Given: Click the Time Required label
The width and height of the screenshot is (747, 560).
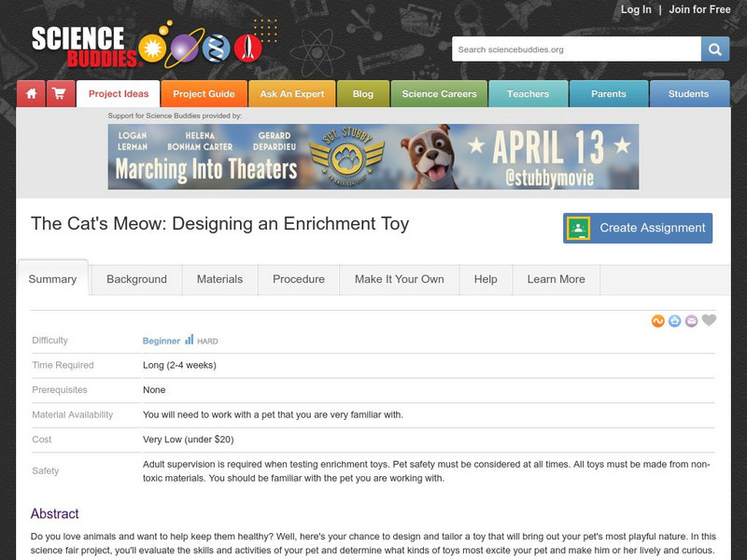Looking at the screenshot, I should [63, 365].
